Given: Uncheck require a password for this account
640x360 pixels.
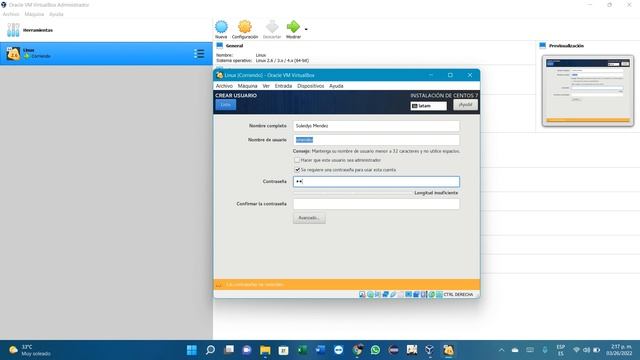Looking at the screenshot, I should click(297, 170).
